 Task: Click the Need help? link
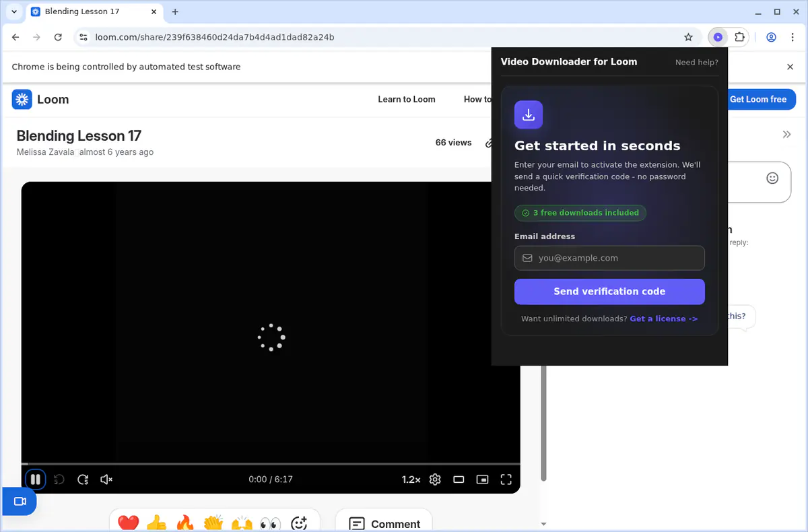click(x=697, y=63)
